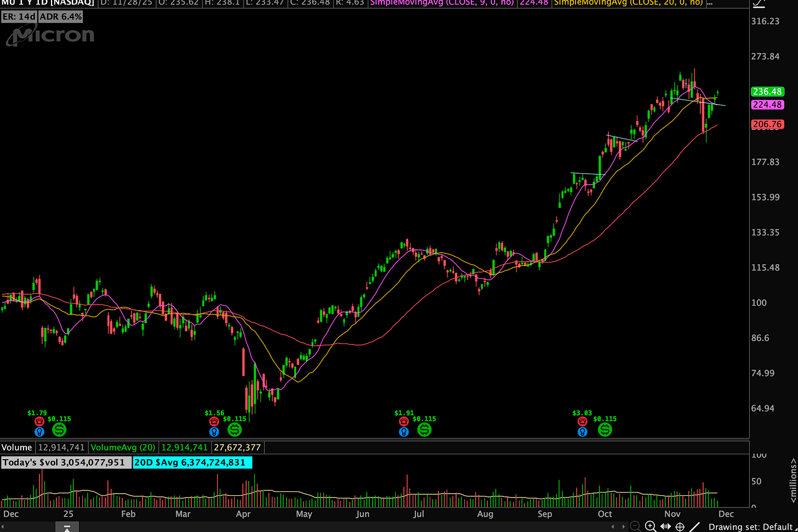Click the dividend dollar icon beside $3.03 earnings
798x532 pixels.
coord(605,430)
